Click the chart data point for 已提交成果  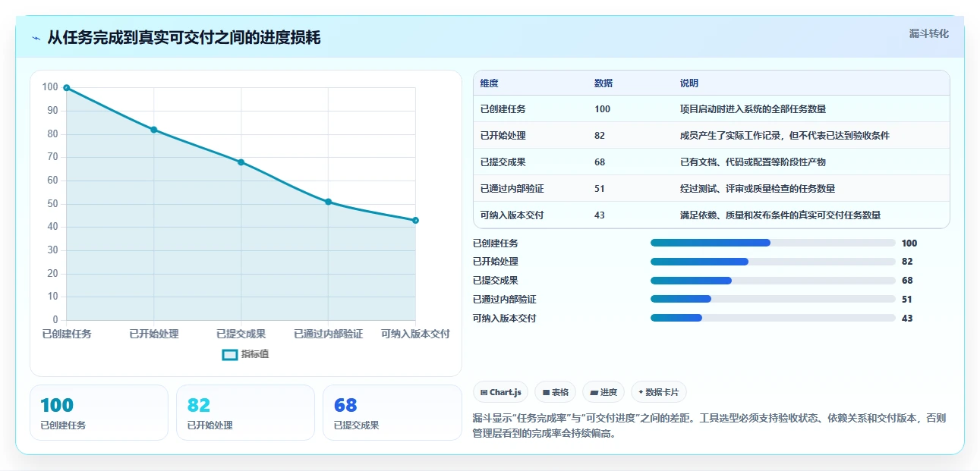click(x=241, y=162)
